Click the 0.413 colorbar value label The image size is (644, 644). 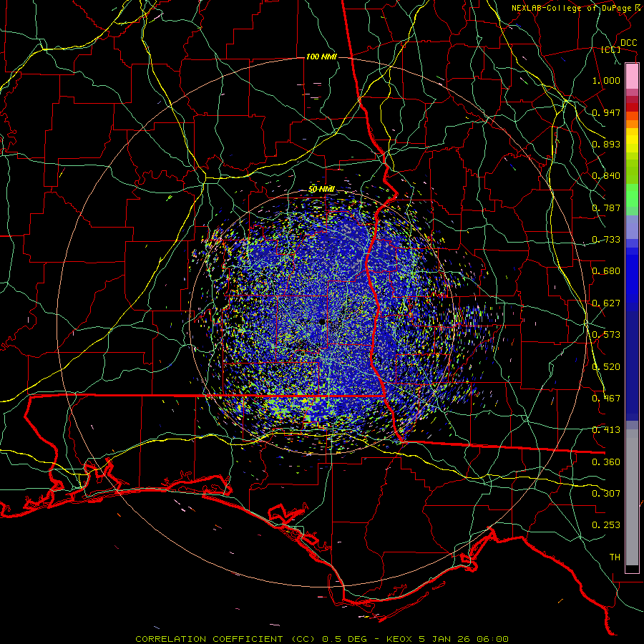coord(606,430)
